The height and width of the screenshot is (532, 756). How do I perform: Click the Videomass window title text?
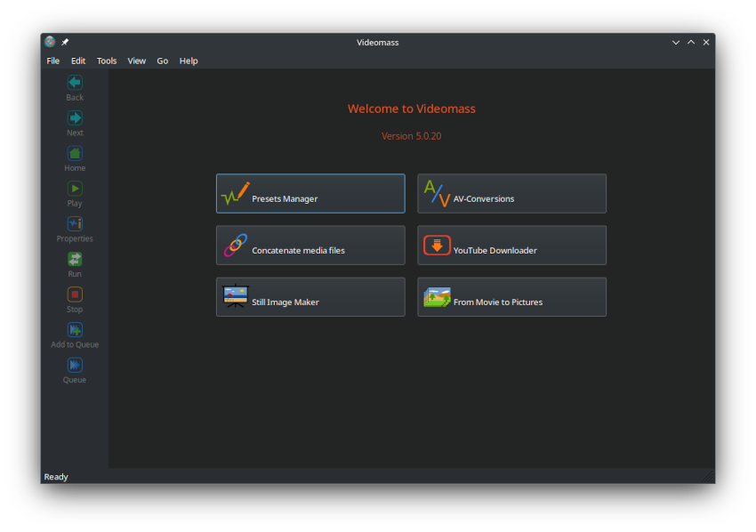377,43
